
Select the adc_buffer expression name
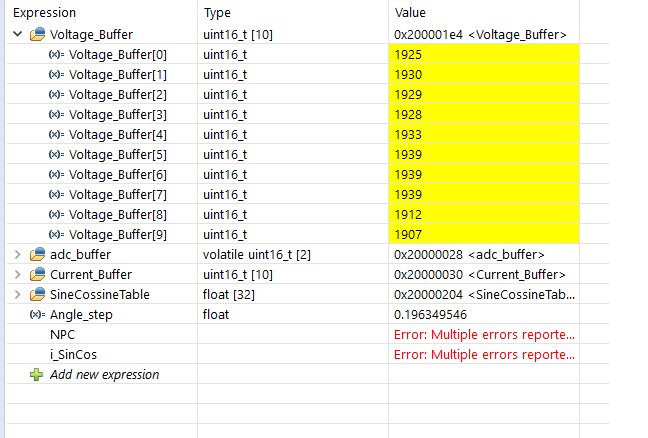tap(81, 255)
